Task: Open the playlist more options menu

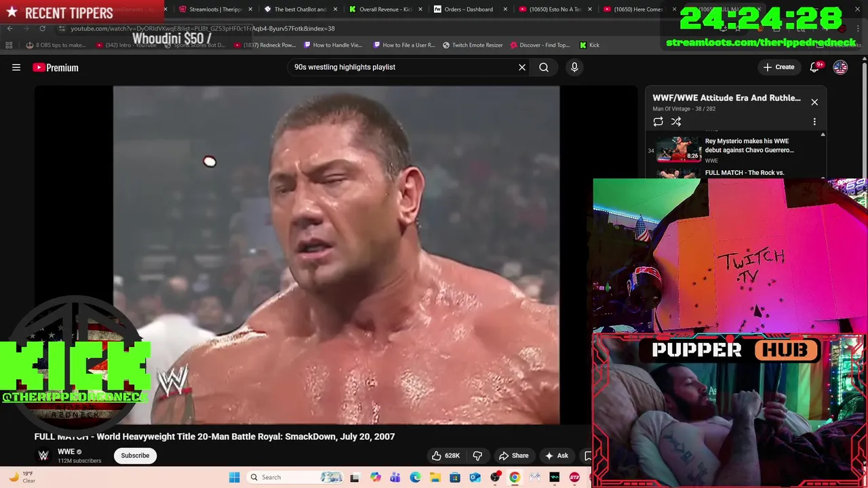Action: (814, 121)
